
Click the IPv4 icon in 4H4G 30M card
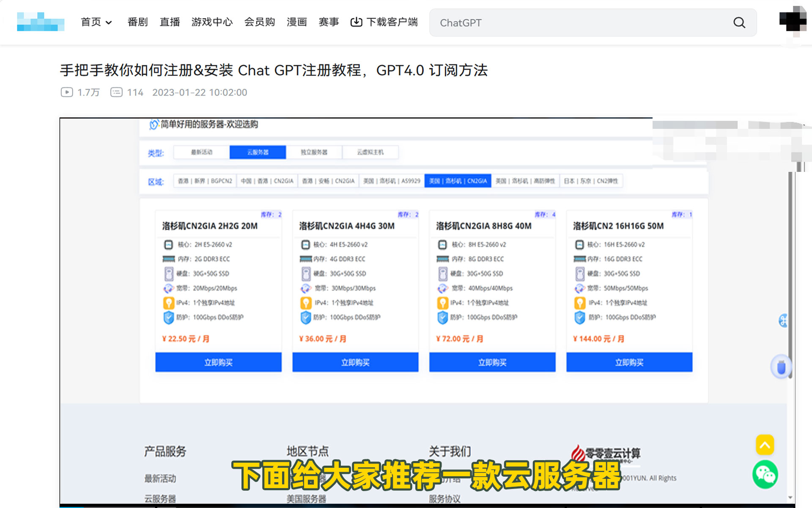coord(305,303)
